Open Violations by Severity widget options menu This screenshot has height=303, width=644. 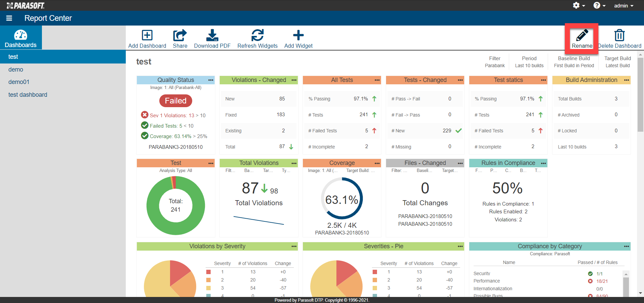tap(294, 247)
